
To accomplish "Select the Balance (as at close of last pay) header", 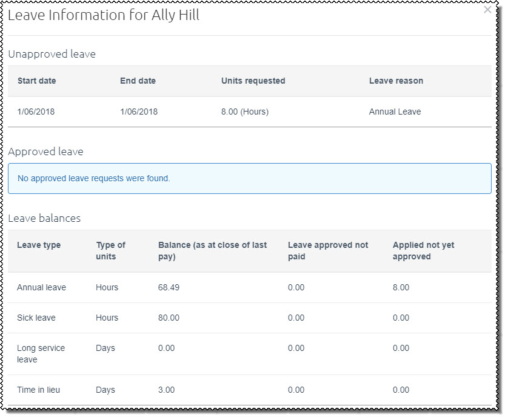I will [212, 251].
